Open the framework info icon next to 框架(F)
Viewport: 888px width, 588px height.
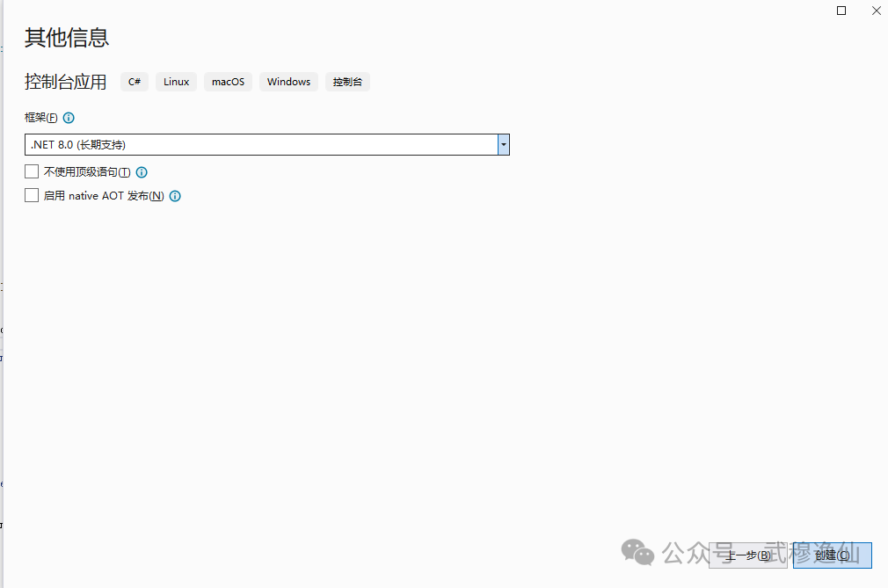click(69, 118)
